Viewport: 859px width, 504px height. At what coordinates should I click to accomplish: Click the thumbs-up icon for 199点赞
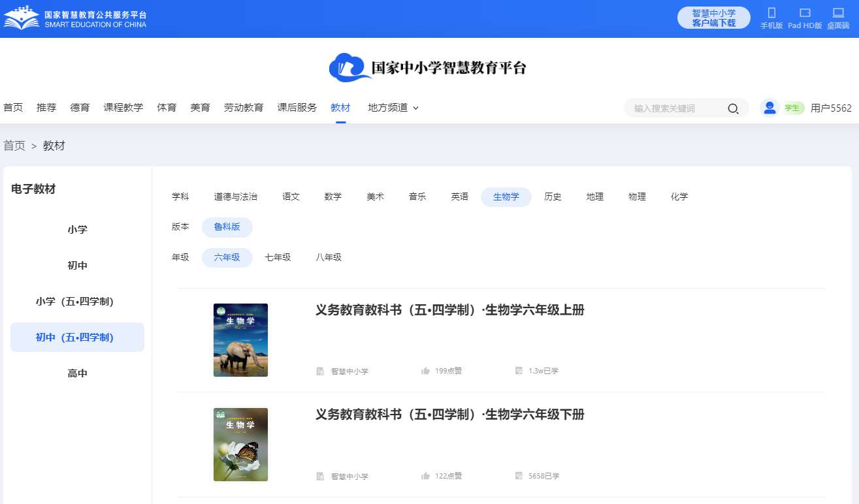(426, 371)
